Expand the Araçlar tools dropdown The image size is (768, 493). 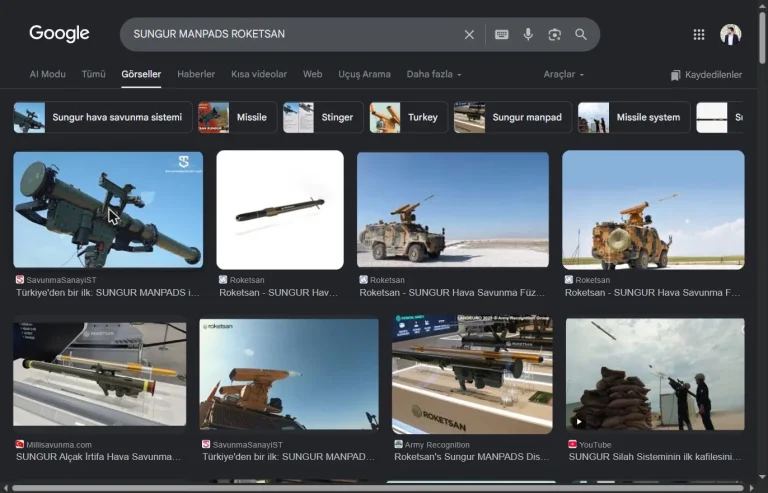[x=563, y=74]
